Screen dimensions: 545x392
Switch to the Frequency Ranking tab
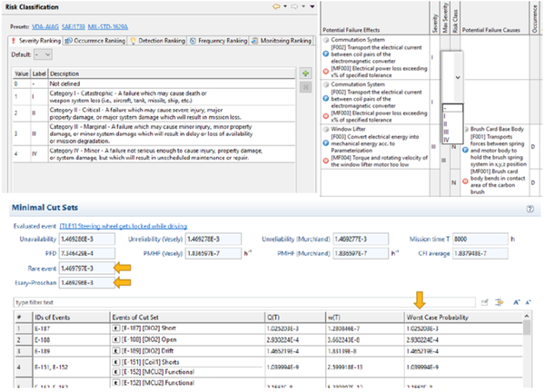pyautogui.click(x=221, y=41)
